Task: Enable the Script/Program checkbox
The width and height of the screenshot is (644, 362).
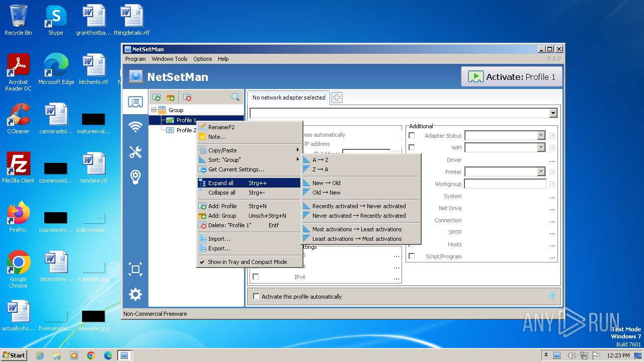Action: point(412,256)
